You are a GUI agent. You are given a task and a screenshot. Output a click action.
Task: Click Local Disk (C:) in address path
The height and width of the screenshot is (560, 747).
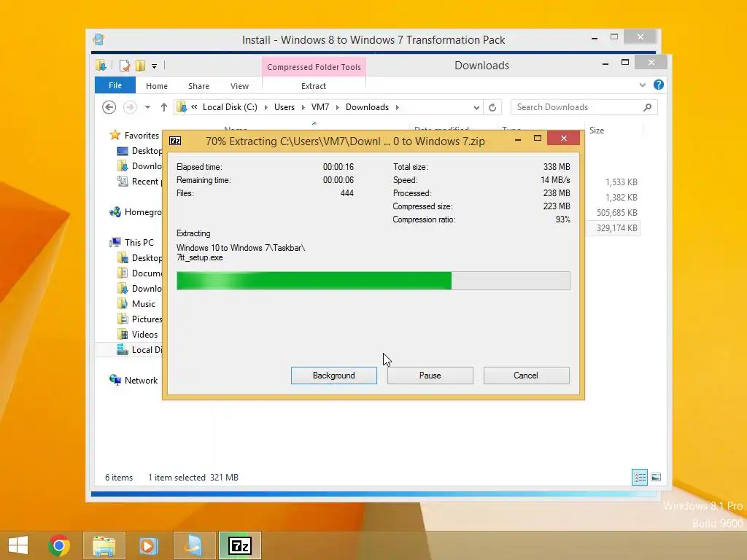(230, 107)
